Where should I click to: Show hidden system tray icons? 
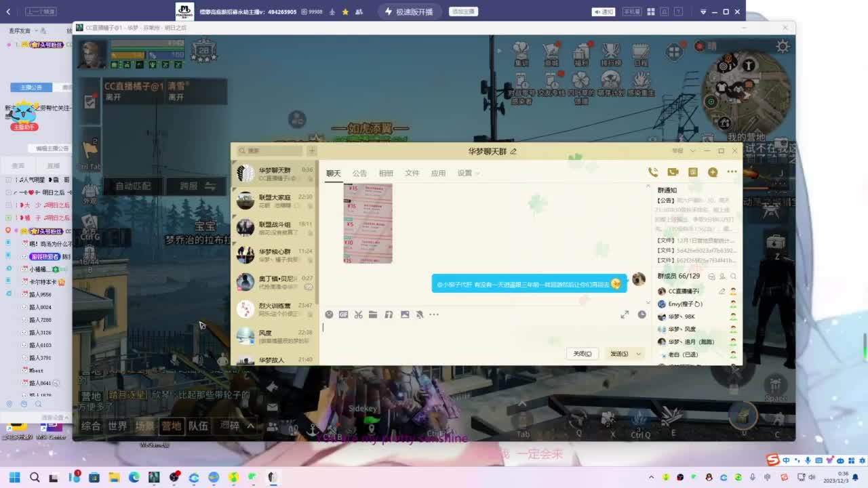coord(652,477)
